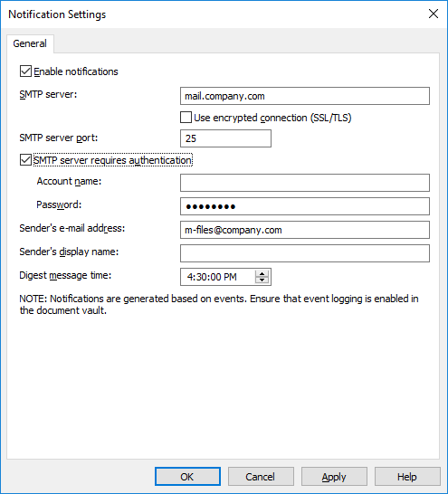Toggle the Enable notifications checkbox

[x=25, y=71]
